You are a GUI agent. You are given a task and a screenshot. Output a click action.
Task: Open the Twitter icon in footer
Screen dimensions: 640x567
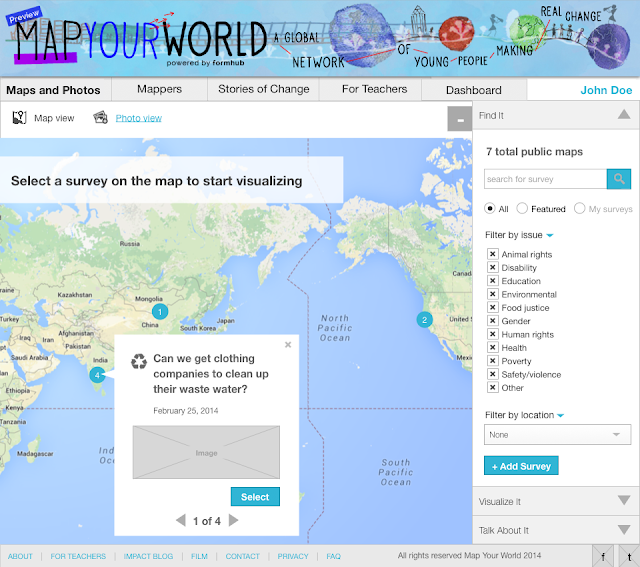629,556
